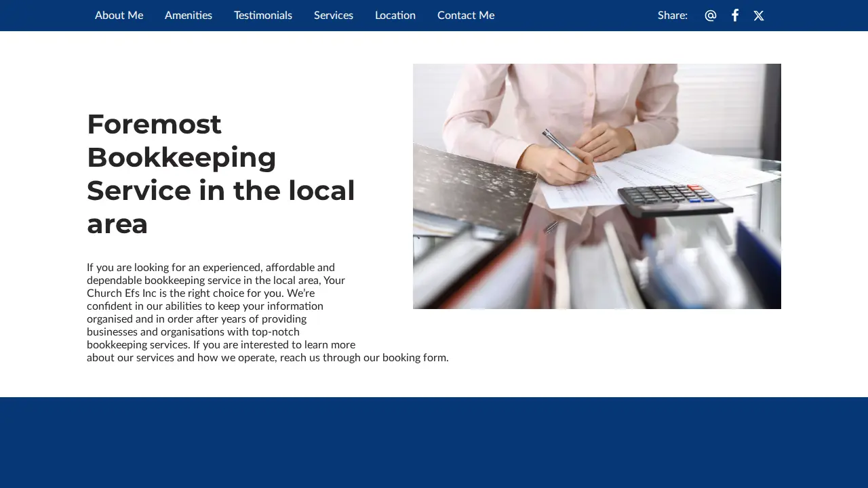Click the bookkeeper's hand writing in the photo
868x488 pixels.
pos(563,165)
